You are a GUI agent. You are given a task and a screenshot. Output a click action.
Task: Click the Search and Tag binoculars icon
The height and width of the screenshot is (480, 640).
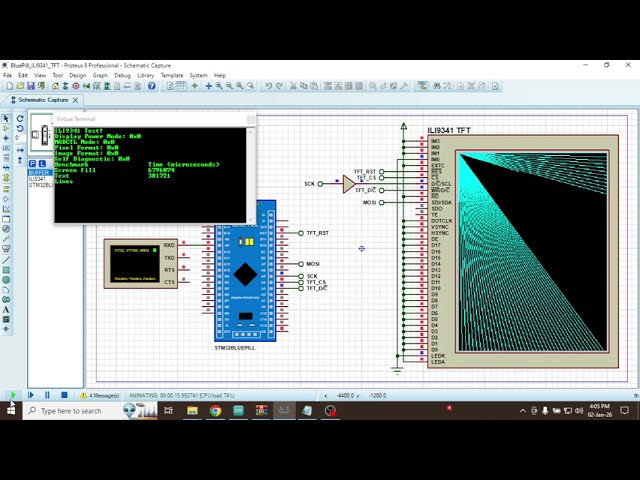tap(437, 86)
